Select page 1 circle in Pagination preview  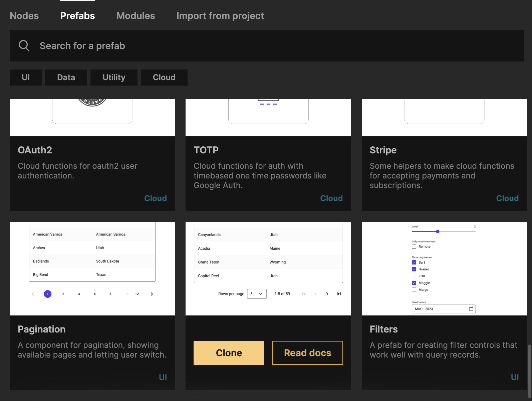(x=48, y=294)
